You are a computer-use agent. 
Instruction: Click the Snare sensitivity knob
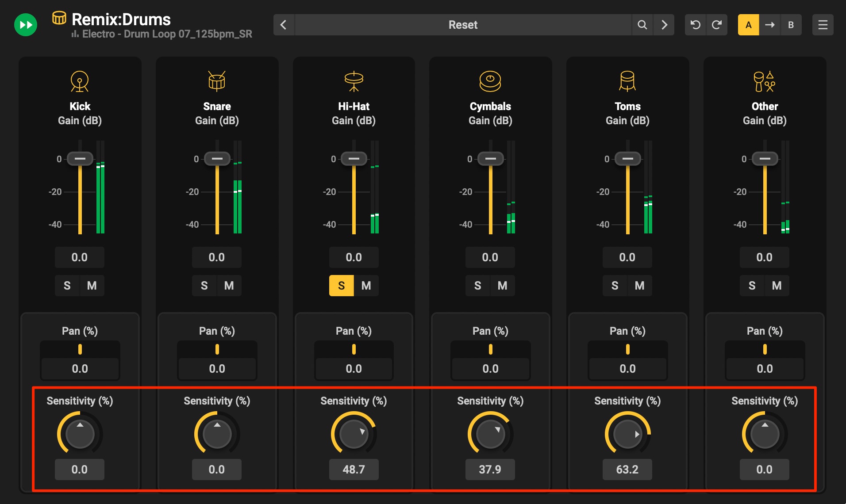click(217, 434)
